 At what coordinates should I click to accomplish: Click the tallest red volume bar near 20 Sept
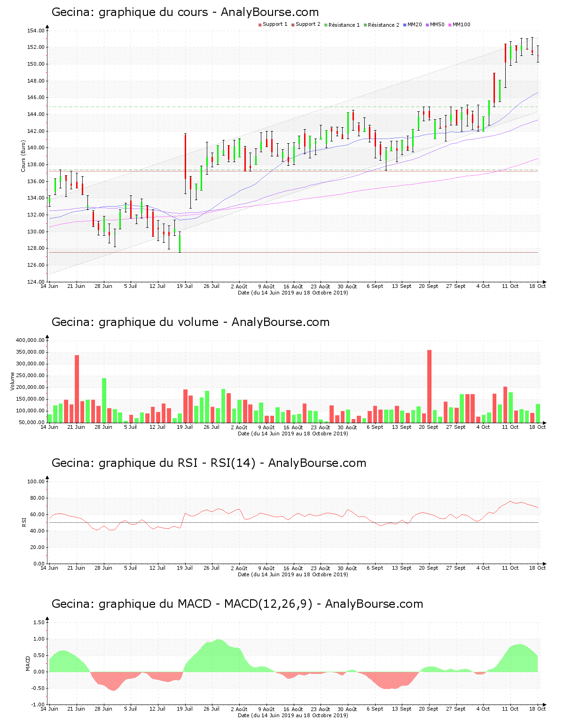pyautogui.click(x=429, y=386)
